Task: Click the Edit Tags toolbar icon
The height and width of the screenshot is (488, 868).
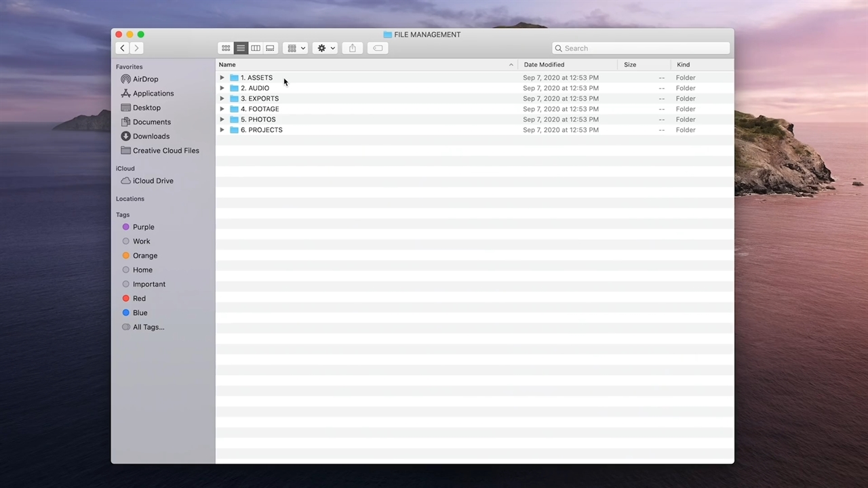Action: point(378,48)
